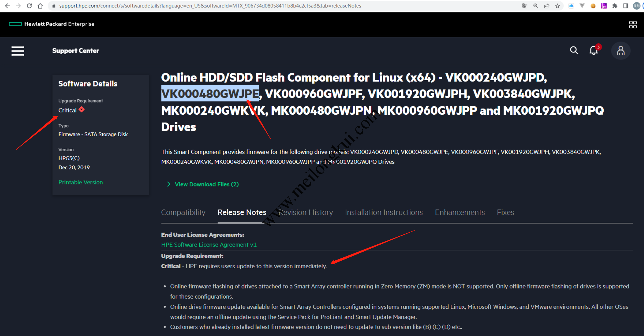Open the blue cloud extension icon
The image size is (644, 336).
point(571,6)
